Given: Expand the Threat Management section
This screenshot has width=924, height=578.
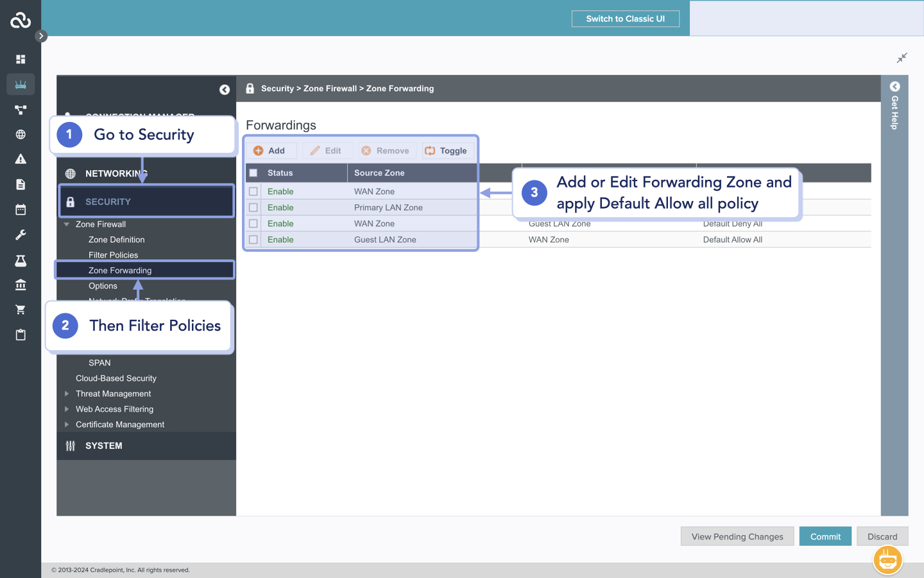Looking at the screenshot, I should (x=67, y=394).
